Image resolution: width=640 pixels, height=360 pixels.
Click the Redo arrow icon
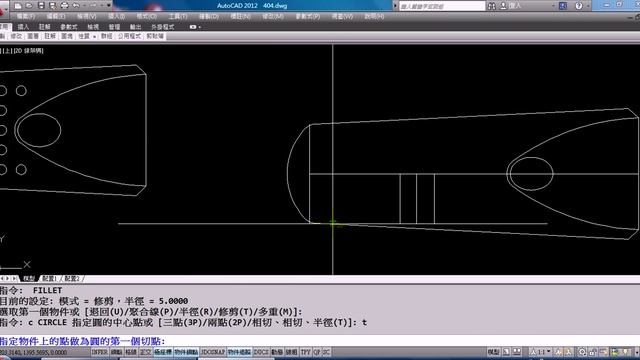93,6
